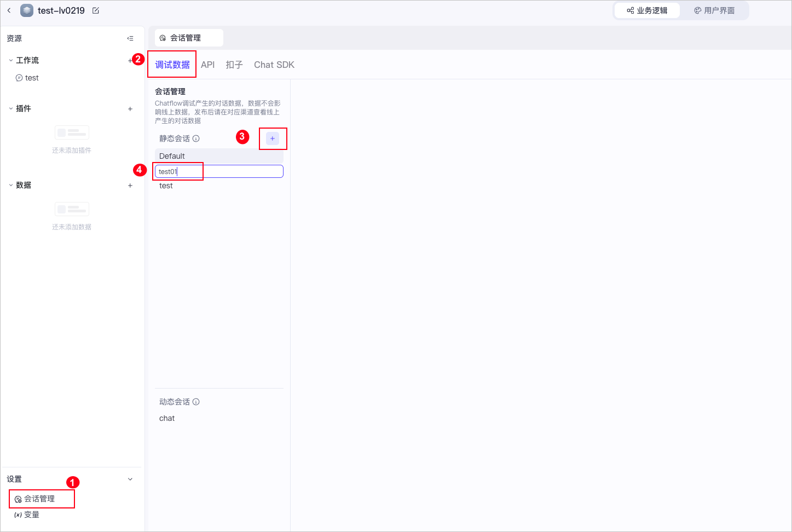The width and height of the screenshot is (792, 532).
Task: Add a new plugin with plus icon
Action: [x=130, y=109]
